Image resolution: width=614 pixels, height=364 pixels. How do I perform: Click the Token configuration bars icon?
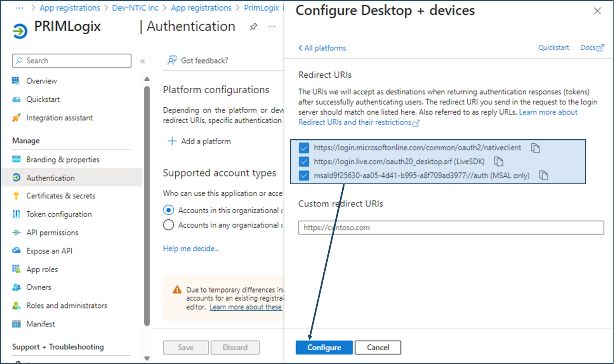point(16,214)
